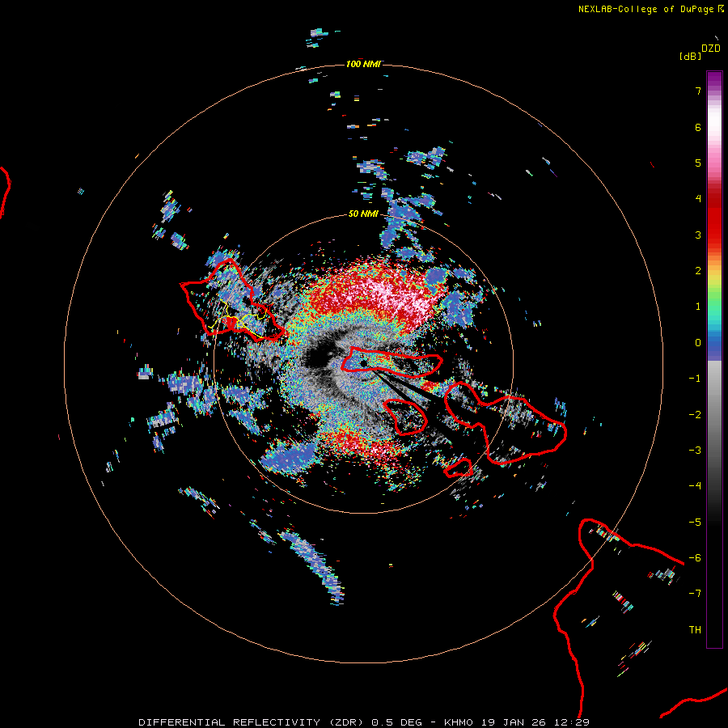Click the -4 value on color scale
The height and width of the screenshot is (728, 728).
695,486
